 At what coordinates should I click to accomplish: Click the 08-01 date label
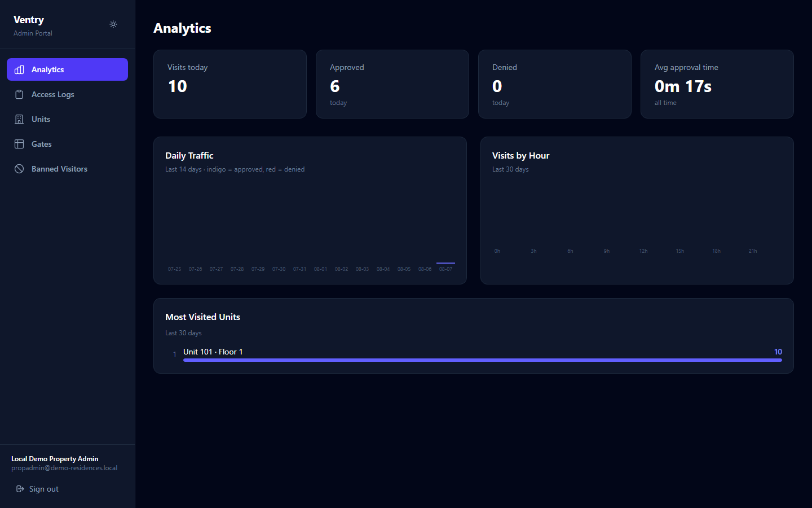pyautogui.click(x=320, y=269)
